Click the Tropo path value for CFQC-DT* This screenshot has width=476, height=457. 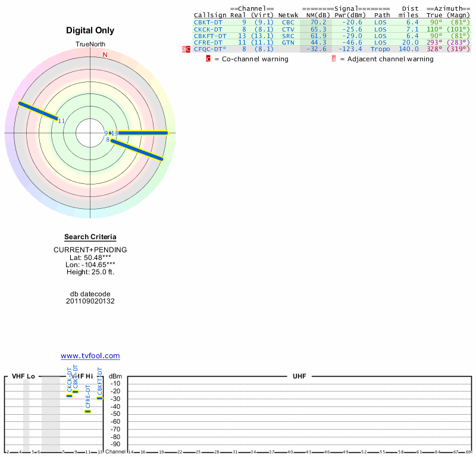[380, 49]
